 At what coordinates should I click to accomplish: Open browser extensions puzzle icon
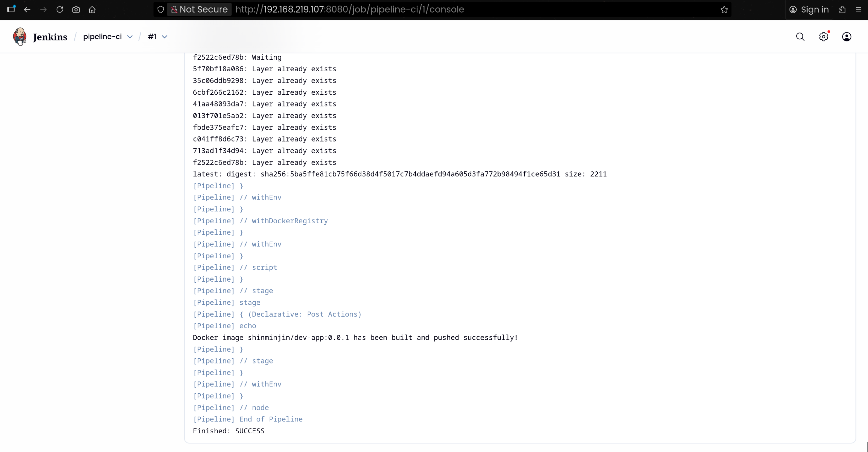click(x=842, y=10)
